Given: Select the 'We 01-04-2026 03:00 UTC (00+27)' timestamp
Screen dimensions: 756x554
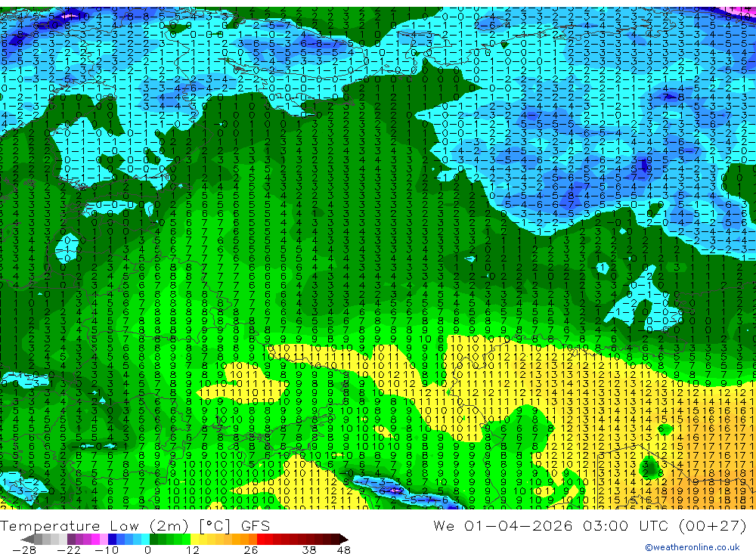Looking at the screenshot, I should tap(590, 525).
